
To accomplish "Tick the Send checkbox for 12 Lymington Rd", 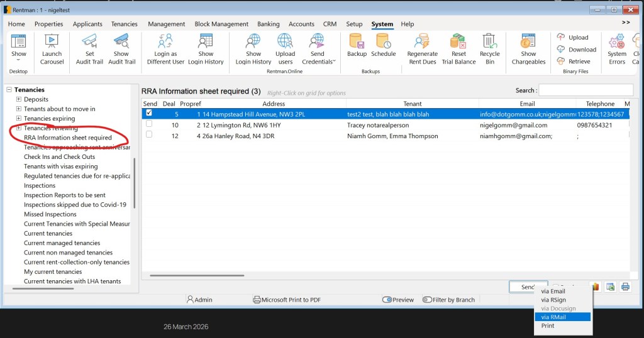I will pos(149,125).
